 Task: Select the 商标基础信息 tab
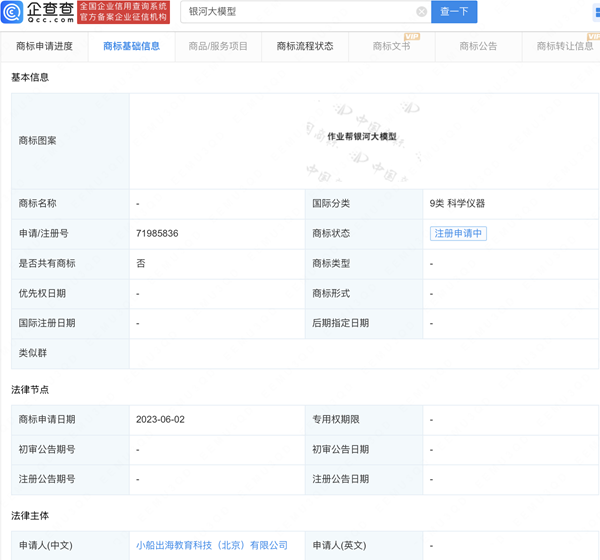[x=131, y=46]
